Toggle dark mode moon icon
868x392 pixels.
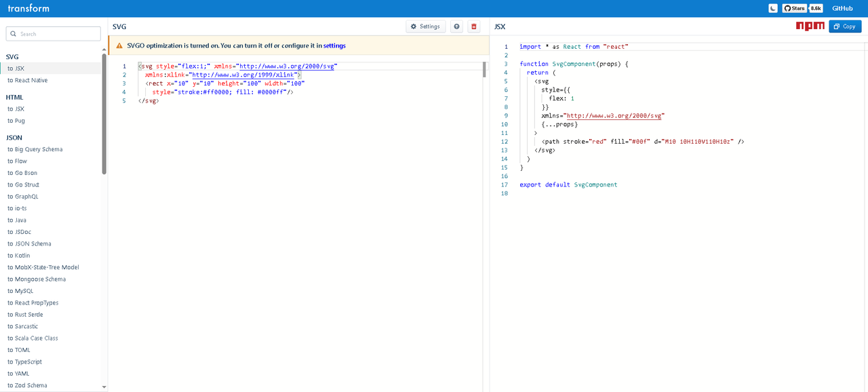click(x=773, y=8)
